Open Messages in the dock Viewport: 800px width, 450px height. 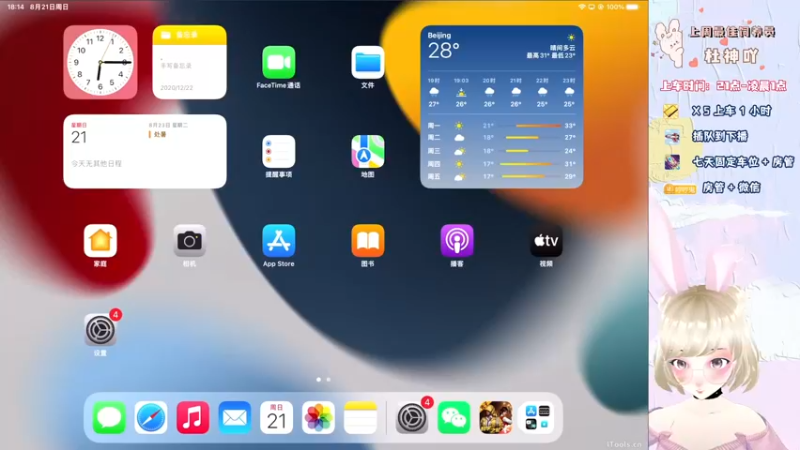(109, 418)
